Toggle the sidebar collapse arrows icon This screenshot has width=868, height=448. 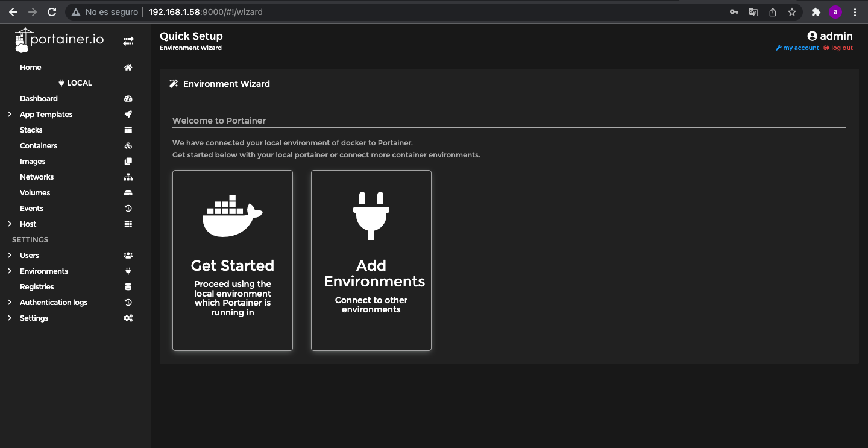click(128, 41)
